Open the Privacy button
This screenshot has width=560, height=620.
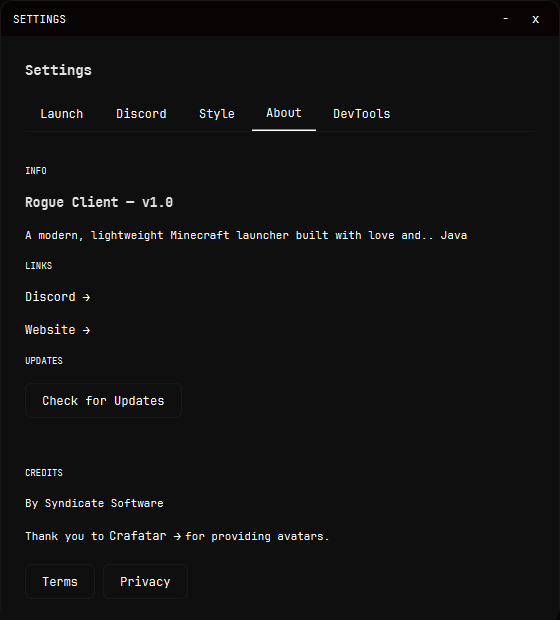(x=145, y=582)
